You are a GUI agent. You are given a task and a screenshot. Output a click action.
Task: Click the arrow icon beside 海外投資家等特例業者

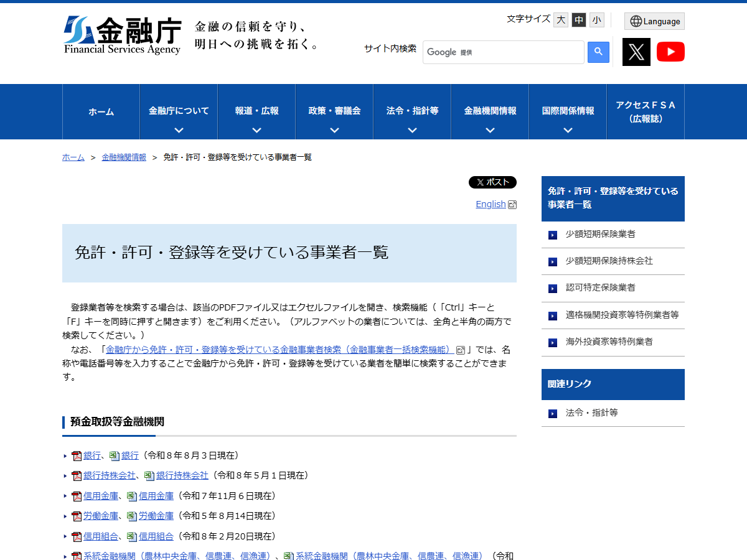[553, 343]
